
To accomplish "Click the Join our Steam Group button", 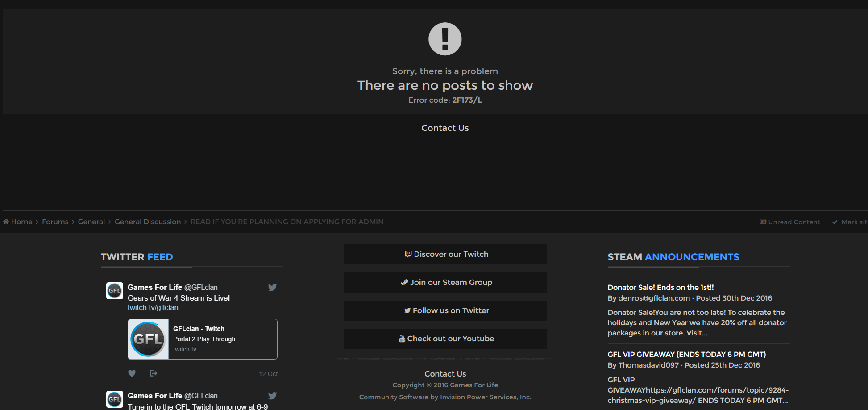I will pos(445,282).
